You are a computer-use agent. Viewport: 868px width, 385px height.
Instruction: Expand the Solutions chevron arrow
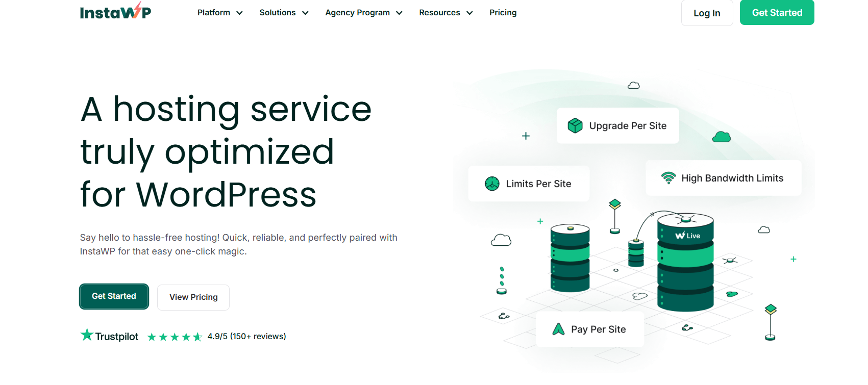click(x=305, y=13)
